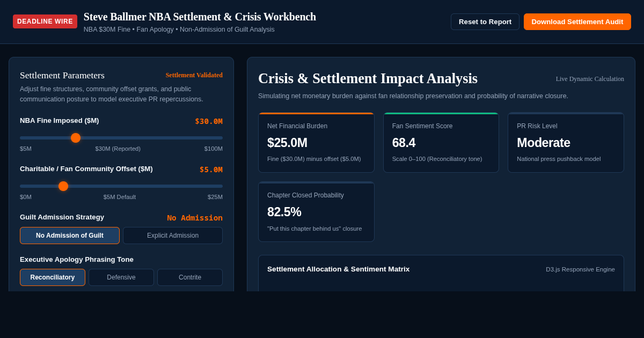The width and height of the screenshot is (644, 338).
Task: Click the $25M maximum offset label
Action: click(x=215, y=197)
